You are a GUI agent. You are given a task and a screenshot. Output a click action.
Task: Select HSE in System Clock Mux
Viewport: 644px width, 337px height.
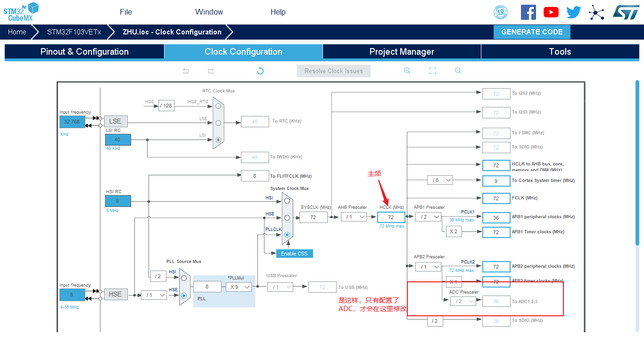[287, 217]
